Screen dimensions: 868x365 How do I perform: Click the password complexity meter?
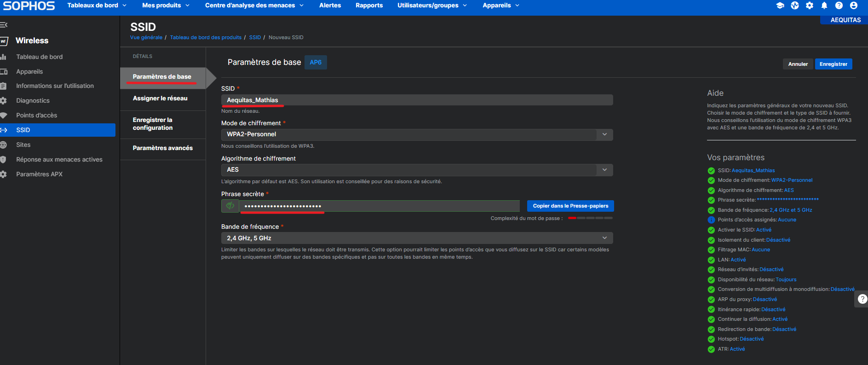(590, 218)
